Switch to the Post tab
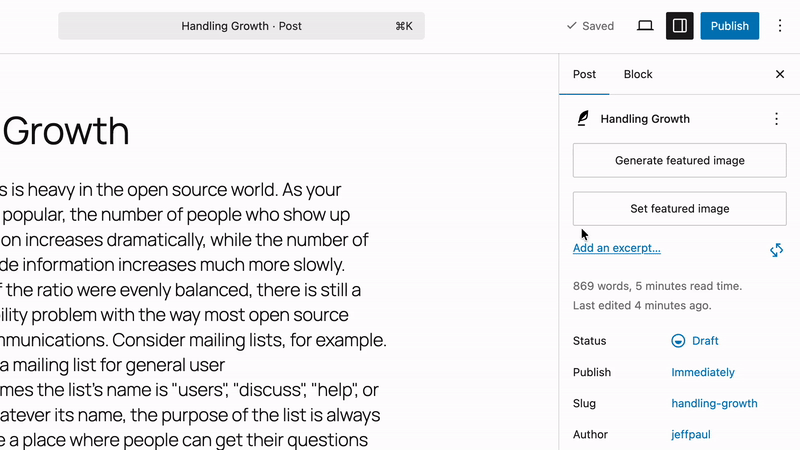800x450 pixels. click(x=584, y=74)
